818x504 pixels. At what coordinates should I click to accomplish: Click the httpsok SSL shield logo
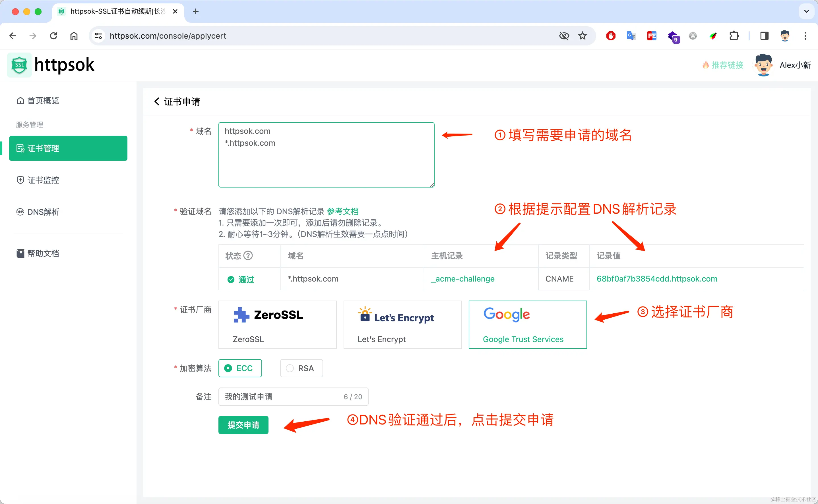(x=19, y=65)
